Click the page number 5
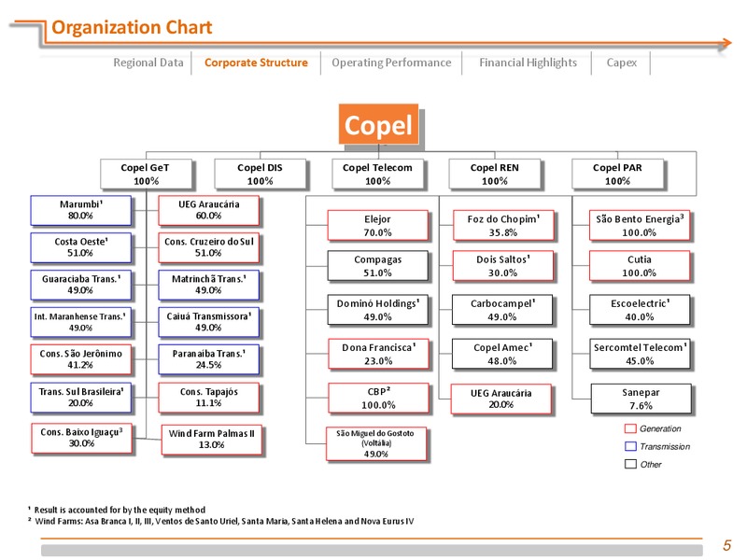Screen dimensions: 747x560 tap(727, 545)
